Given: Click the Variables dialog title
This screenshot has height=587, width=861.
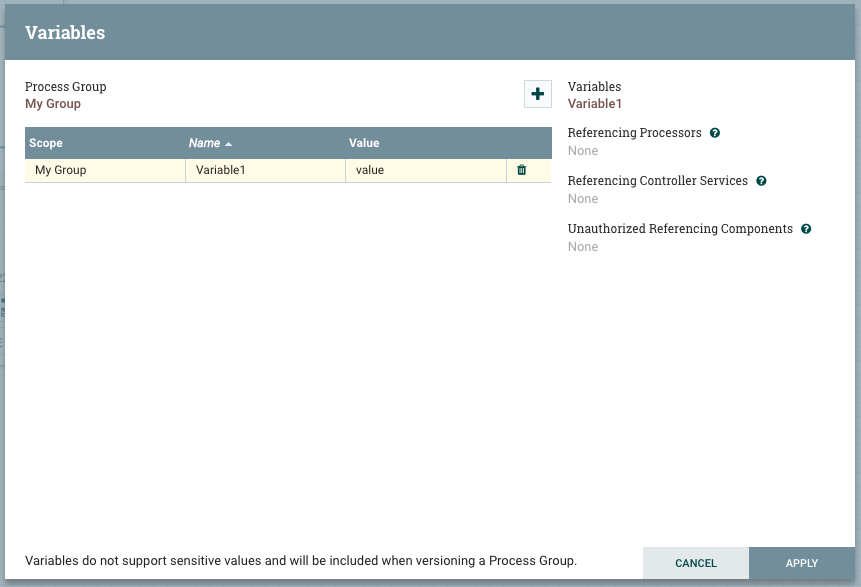Looking at the screenshot, I should (65, 32).
